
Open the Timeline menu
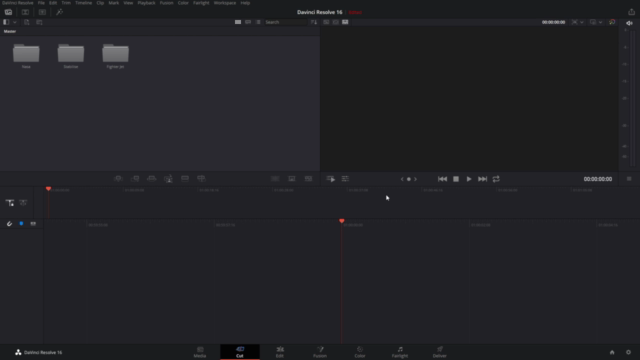[83, 3]
